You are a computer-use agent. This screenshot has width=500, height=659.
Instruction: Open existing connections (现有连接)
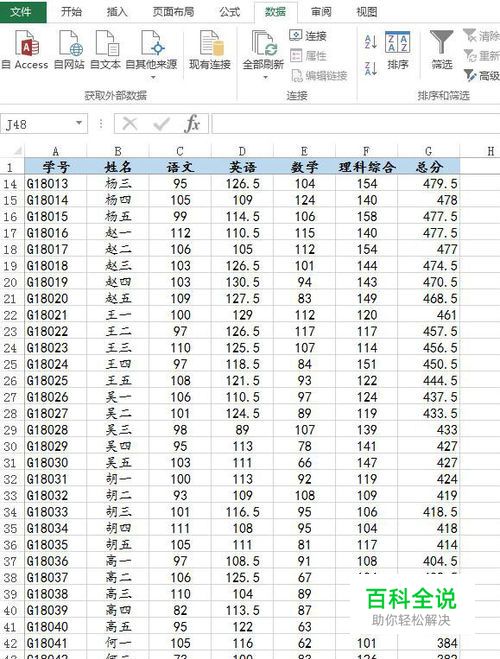[210, 49]
